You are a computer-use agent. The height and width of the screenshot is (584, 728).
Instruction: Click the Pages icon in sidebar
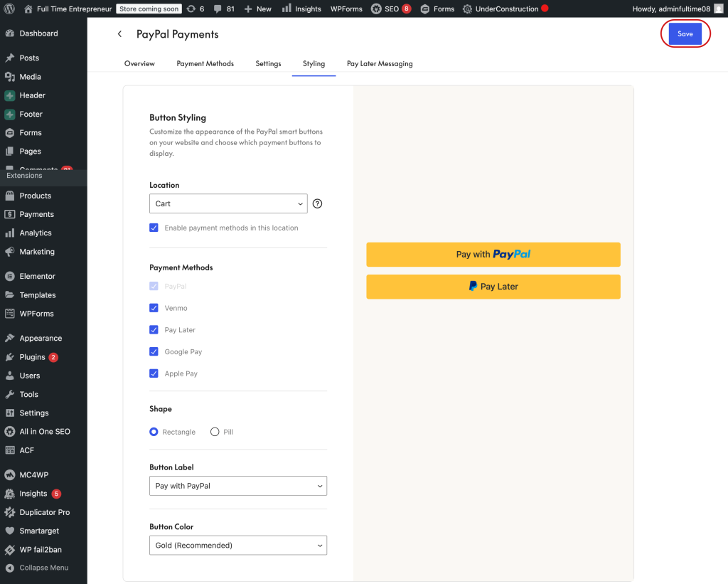click(10, 152)
